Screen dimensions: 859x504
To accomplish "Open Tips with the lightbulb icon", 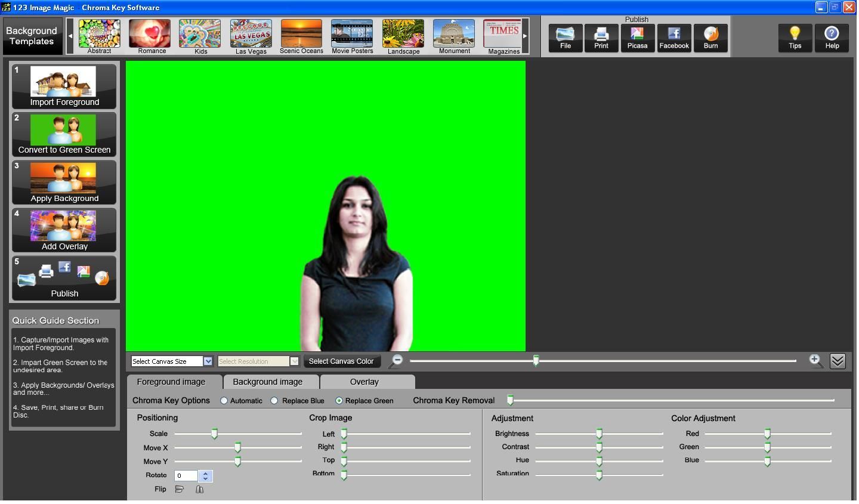I will coord(795,38).
